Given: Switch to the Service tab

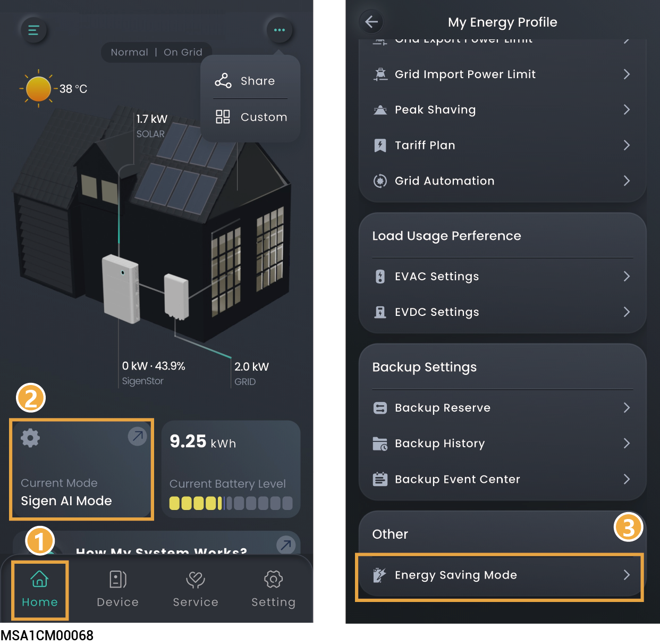Looking at the screenshot, I should 196,590.
